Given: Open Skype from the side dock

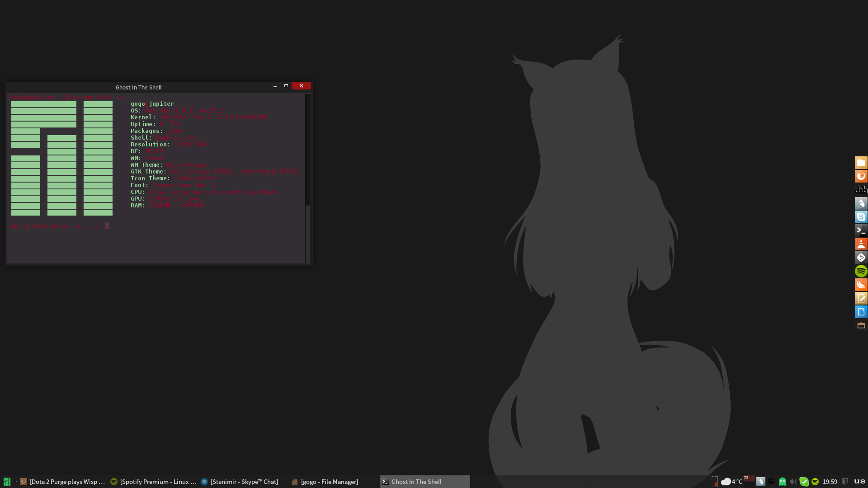Looking at the screenshot, I should (x=861, y=217).
